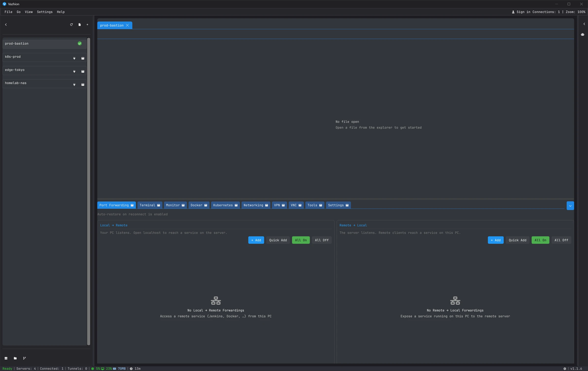Screen dimensions: 588x371
Task: Turn All Off for Local → Remote forwardings
Action: coord(322,240)
